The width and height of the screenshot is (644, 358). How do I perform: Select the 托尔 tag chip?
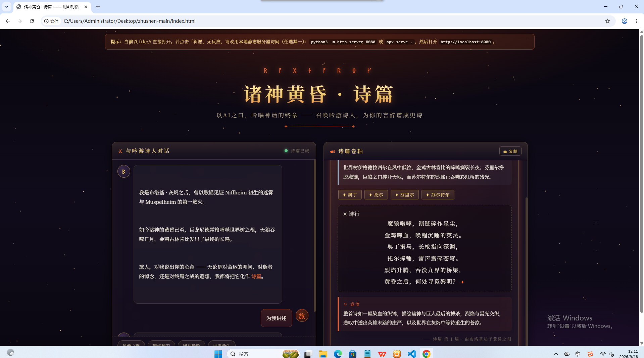click(x=376, y=195)
